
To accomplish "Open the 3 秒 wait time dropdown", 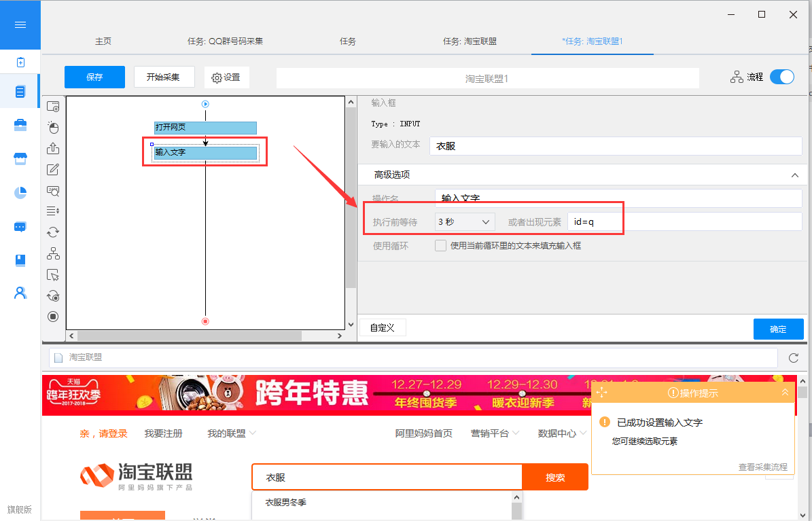I will coord(465,221).
